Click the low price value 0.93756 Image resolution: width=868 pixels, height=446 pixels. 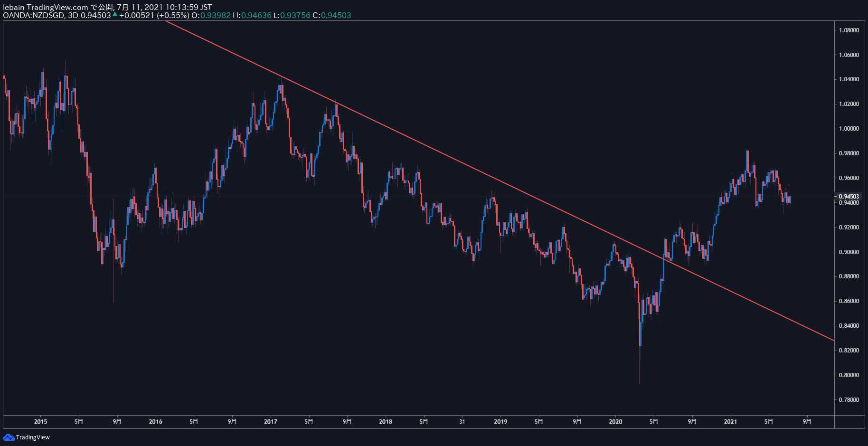pyautogui.click(x=295, y=15)
